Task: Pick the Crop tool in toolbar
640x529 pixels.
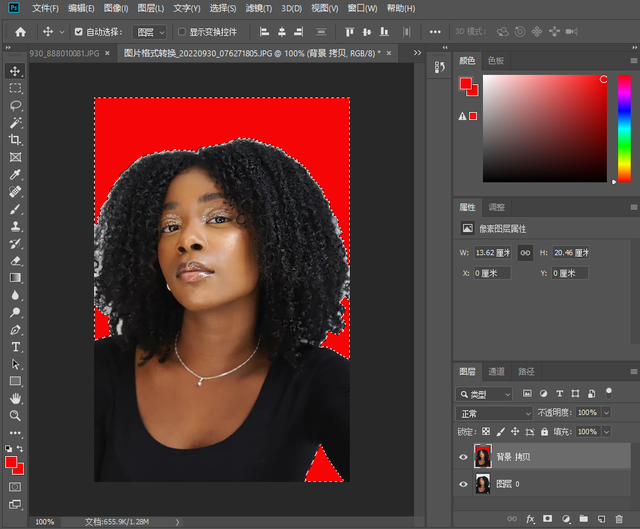Action: point(15,139)
